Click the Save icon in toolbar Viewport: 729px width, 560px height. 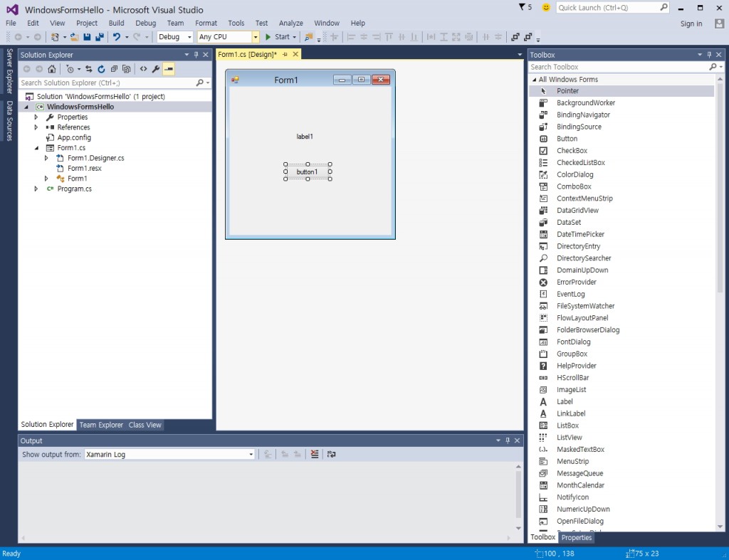point(87,37)
